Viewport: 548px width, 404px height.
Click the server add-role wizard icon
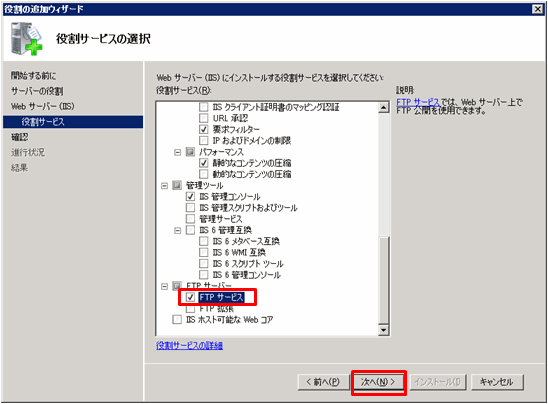(26, 38)
